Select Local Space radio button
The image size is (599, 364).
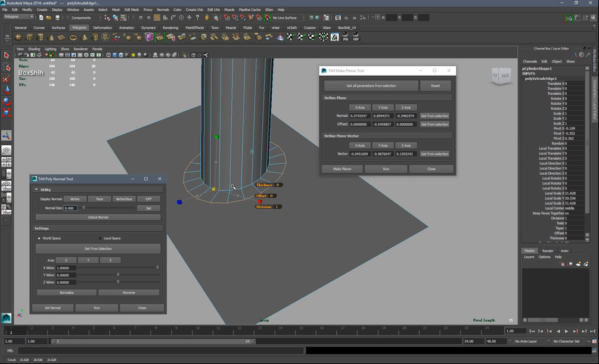[100, 238]
